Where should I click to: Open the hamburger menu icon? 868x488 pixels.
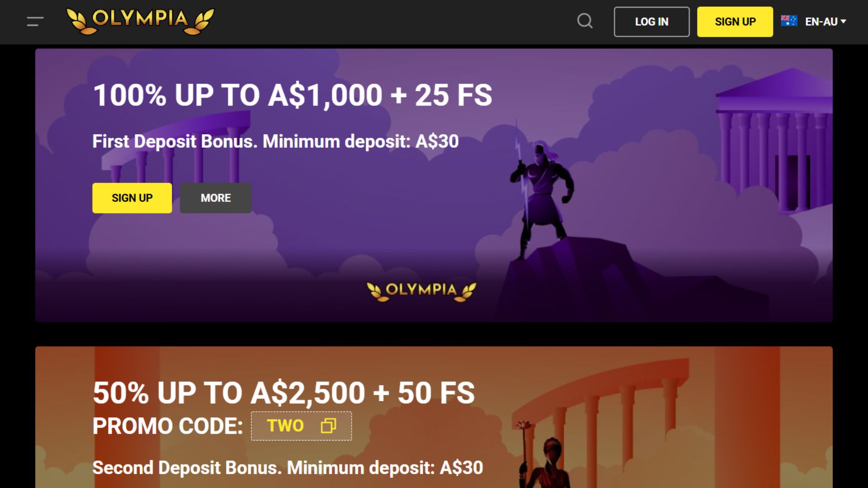pos(35,21)
